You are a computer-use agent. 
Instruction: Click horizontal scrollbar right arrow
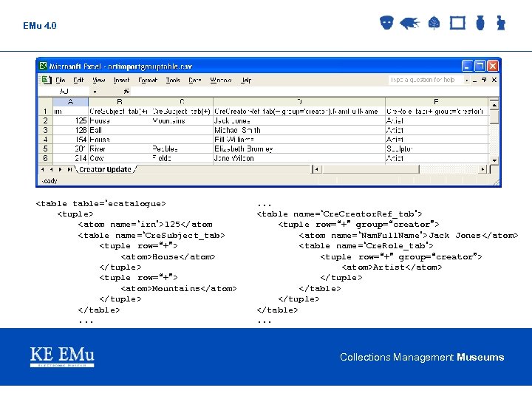pos(482,169)
